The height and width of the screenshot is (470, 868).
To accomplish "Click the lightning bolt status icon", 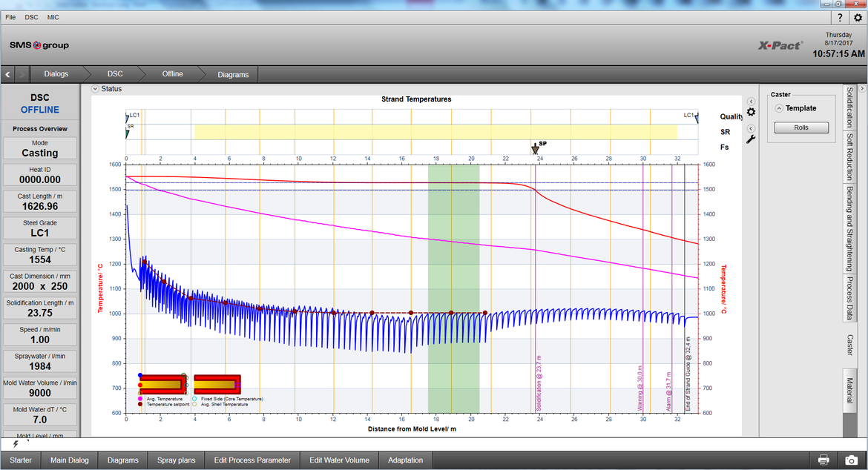I will tap(16, 444).
